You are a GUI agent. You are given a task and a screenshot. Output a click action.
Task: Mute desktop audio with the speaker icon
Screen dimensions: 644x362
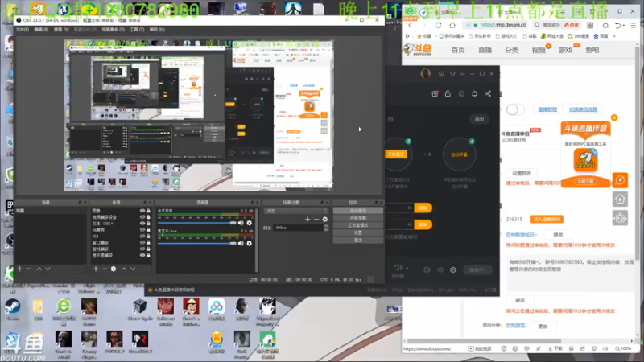click(x=241, y=223)
